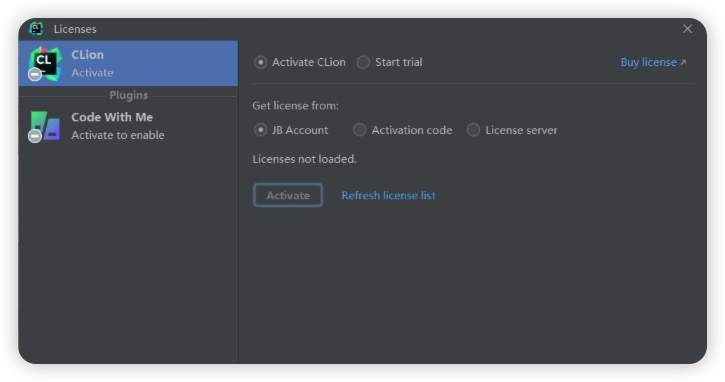Select the Activate CLion radio button

tap(260, 62)
